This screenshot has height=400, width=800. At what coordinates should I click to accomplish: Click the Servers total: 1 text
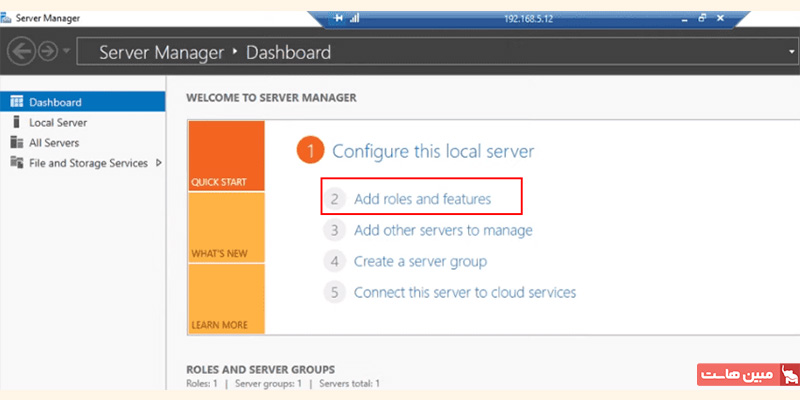pos(349,383)
